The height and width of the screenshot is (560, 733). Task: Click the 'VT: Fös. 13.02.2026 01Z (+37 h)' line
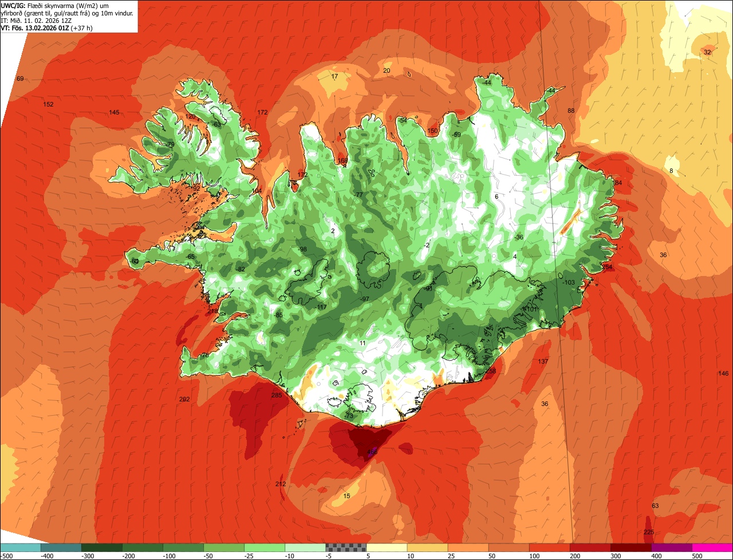tap(47, 28)
